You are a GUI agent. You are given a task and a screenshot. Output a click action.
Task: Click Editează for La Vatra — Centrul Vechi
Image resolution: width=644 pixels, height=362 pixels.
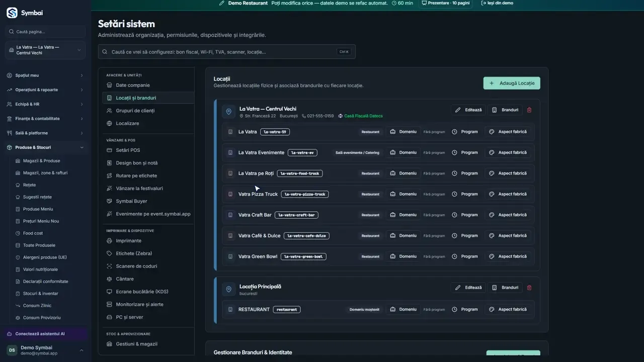(468, 110)
